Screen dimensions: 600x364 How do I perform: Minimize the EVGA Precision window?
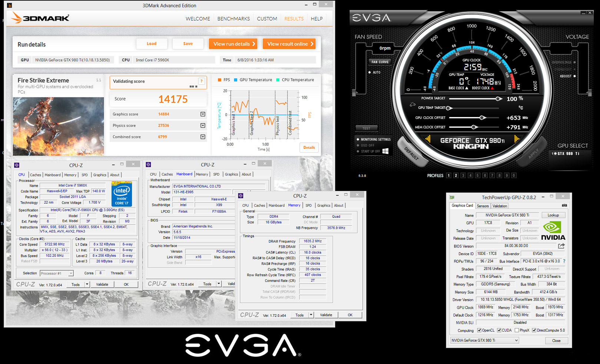583,13
